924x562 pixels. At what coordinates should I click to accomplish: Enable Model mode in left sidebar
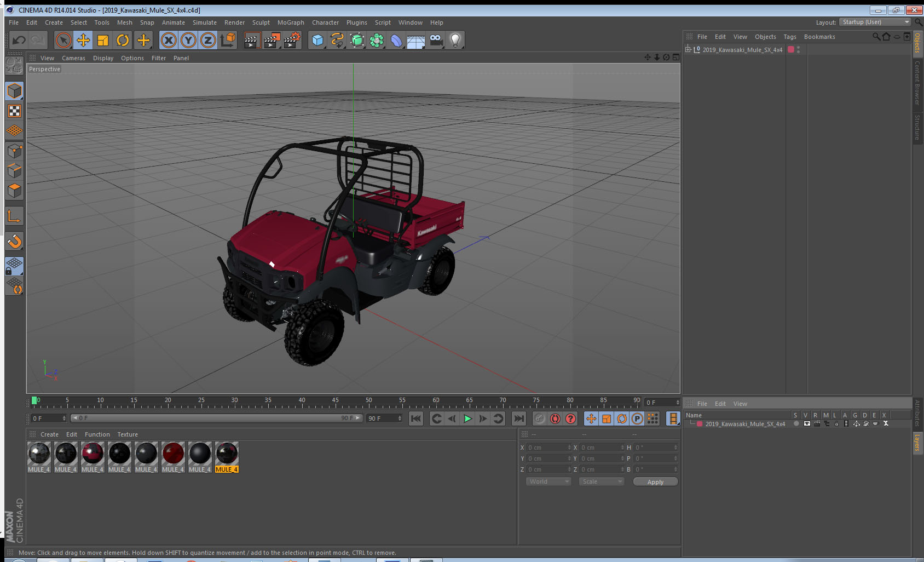[14, 91]
